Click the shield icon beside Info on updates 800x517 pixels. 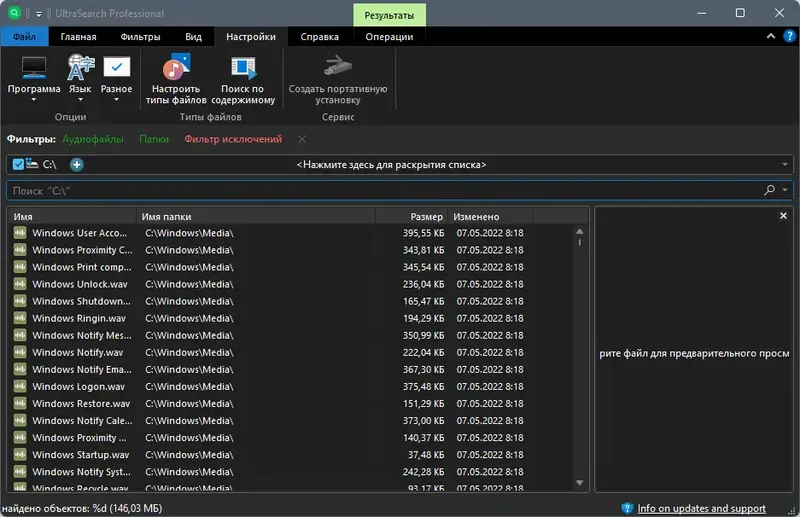click(x=627, y=508)
